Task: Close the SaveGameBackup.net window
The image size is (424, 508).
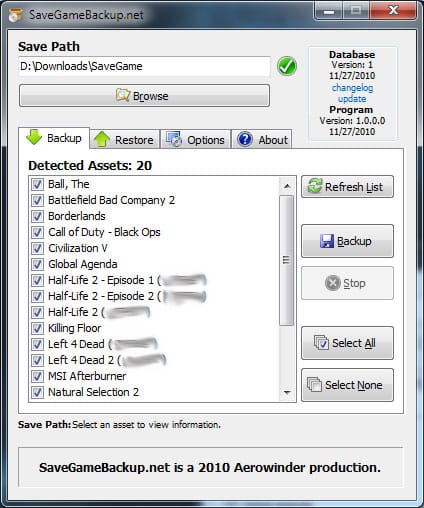Action: pyautogui.click(x=393, y=11)
